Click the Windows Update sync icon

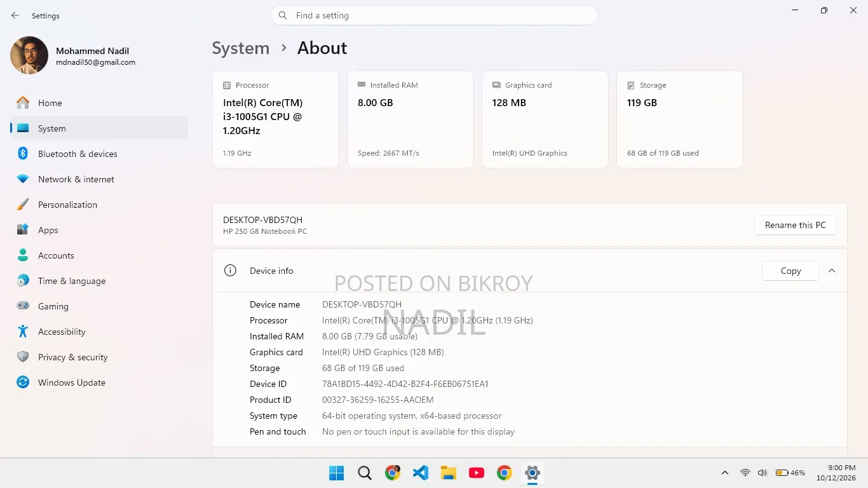[x=23, y=383]
